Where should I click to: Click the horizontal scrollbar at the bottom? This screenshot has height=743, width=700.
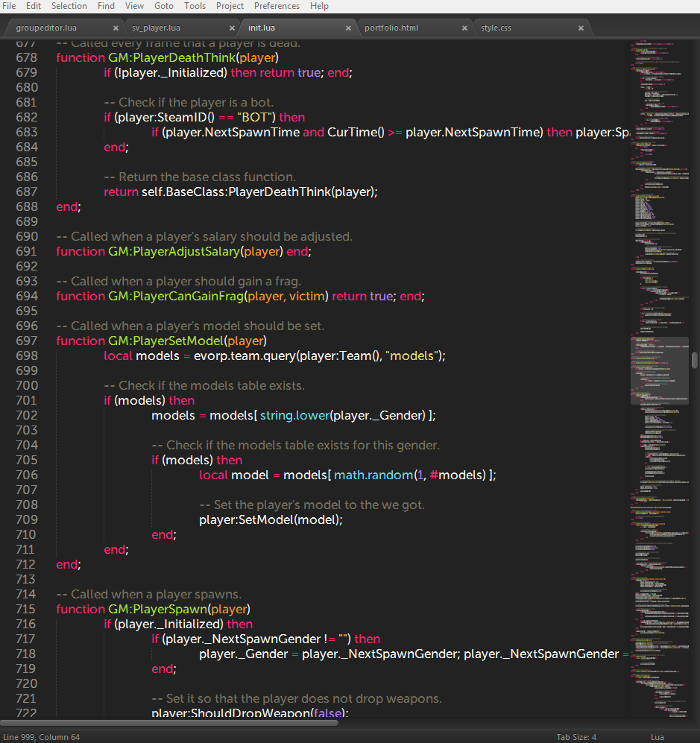tap(171, 722)
